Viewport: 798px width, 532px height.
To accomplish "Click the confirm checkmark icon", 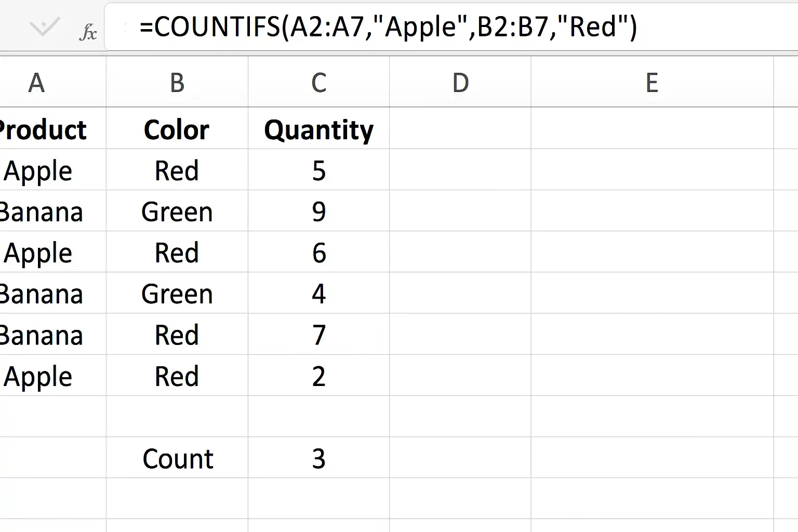I will click(45, 27).
